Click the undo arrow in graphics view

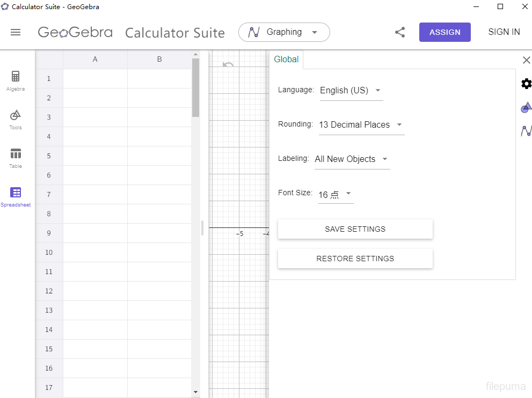(228, 65)
